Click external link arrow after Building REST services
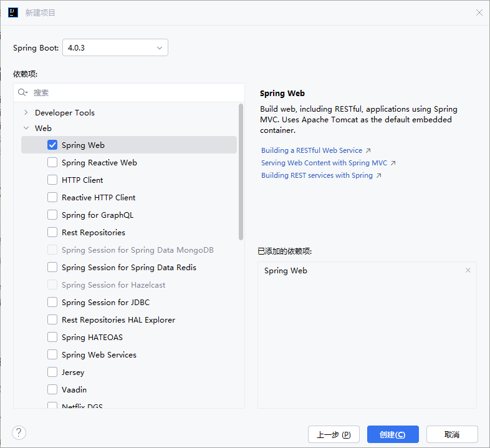Image resolution: width=490 pixels, height=448 pixels. (x=378, y=175)
